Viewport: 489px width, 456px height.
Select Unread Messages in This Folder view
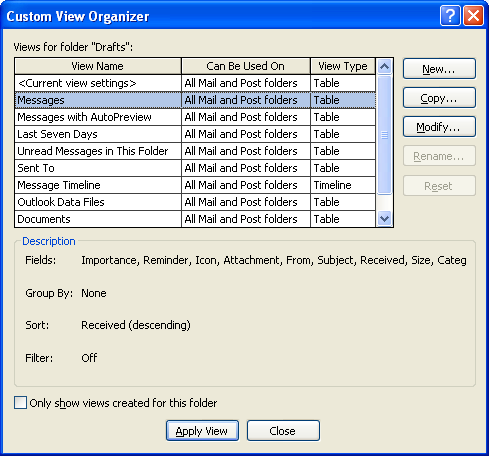point(195,151)
